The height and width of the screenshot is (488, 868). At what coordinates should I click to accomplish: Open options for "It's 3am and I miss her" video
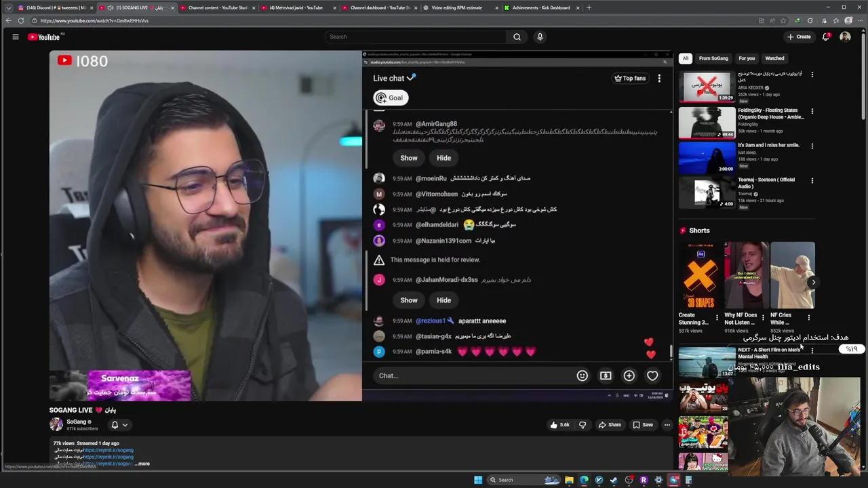pos(812,146)
